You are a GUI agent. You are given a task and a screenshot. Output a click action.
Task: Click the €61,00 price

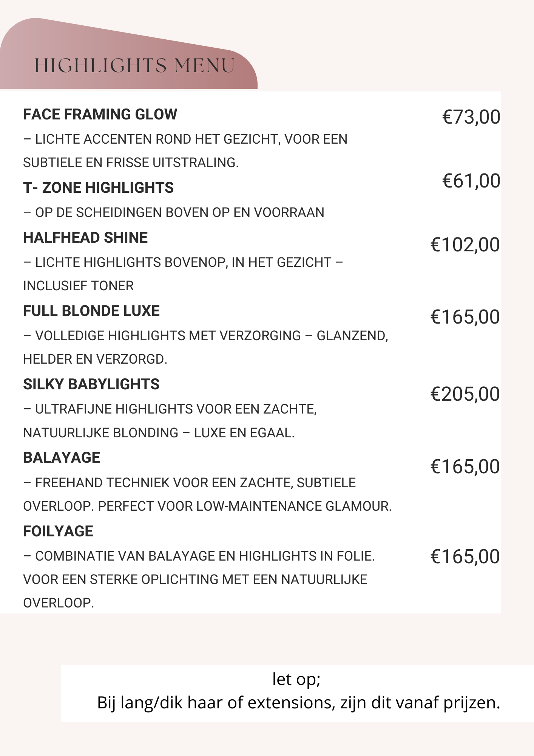pos(471,181)
